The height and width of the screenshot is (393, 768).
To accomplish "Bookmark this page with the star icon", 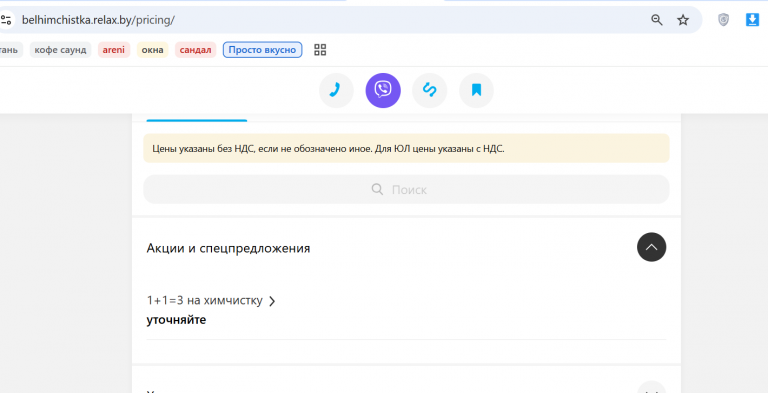I will (x=683, y=20).
